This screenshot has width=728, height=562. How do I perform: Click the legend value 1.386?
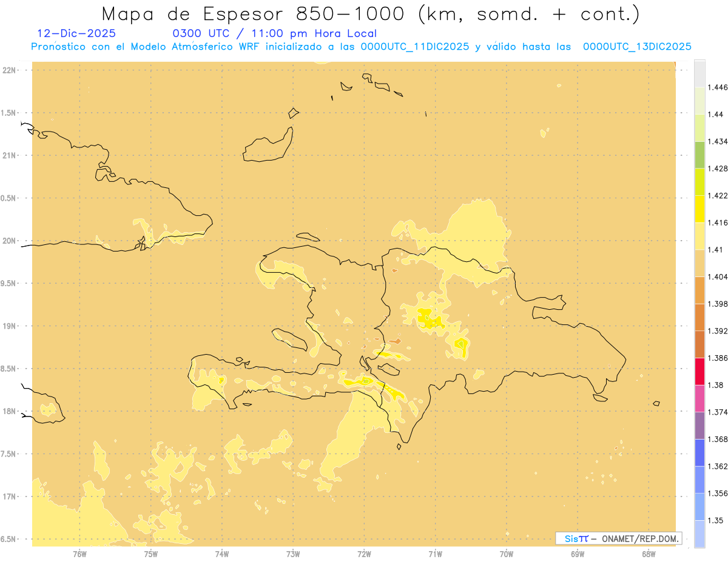[x=718, y=358]
